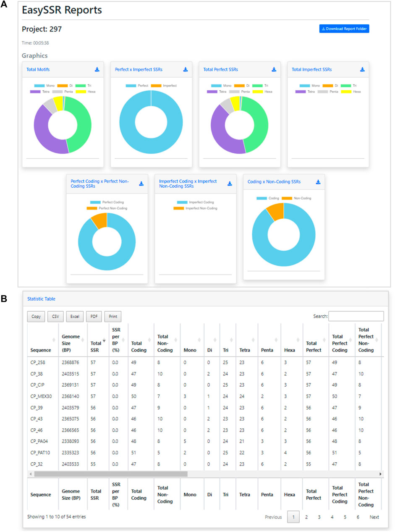Download the Total Perfect SSRs chart

point(274,70)
